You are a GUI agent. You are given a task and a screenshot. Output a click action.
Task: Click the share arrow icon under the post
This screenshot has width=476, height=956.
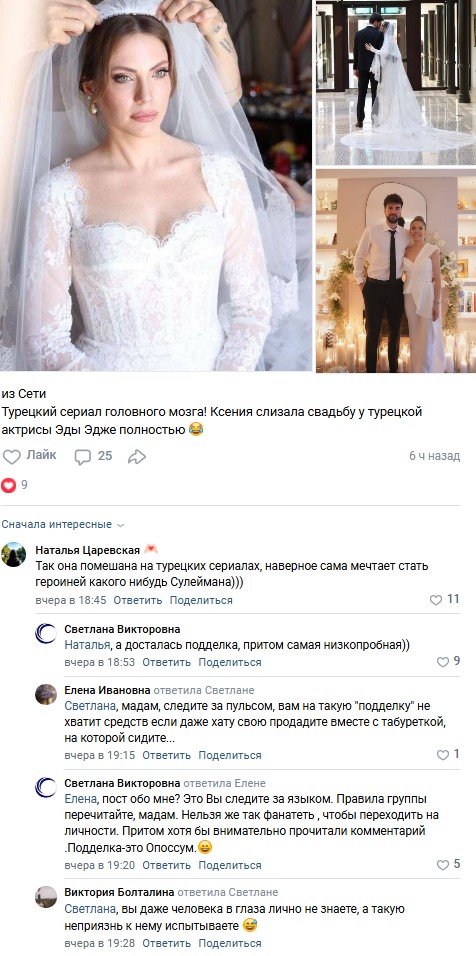click(137, 456)
